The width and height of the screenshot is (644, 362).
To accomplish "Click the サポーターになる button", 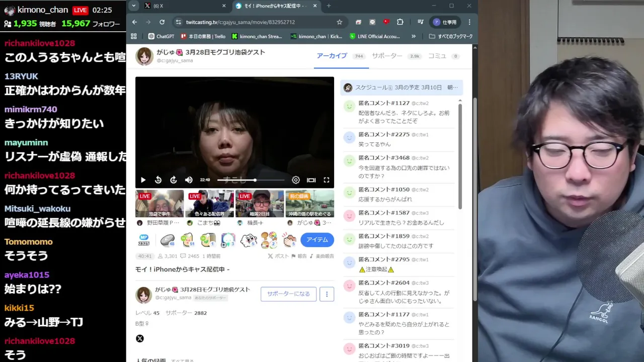I will (288, 294).
